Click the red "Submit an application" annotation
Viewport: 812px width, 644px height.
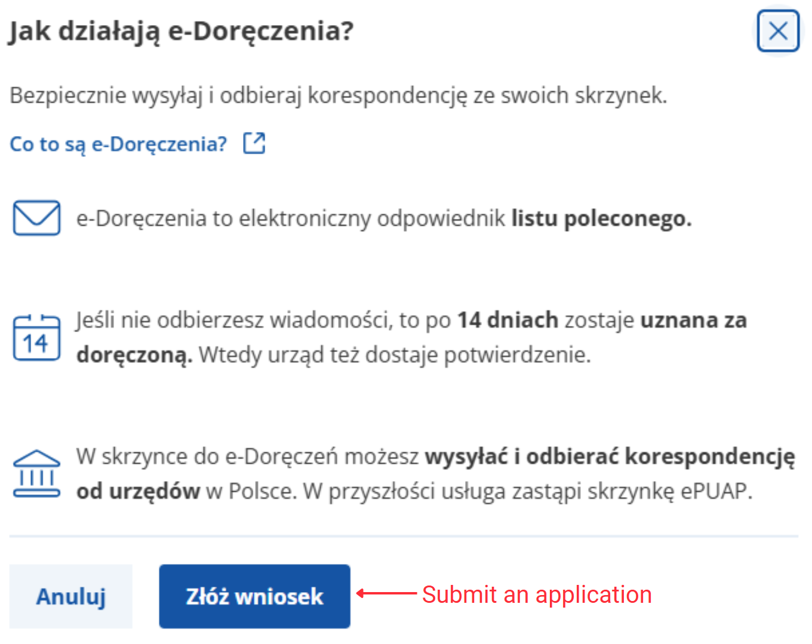537,594
